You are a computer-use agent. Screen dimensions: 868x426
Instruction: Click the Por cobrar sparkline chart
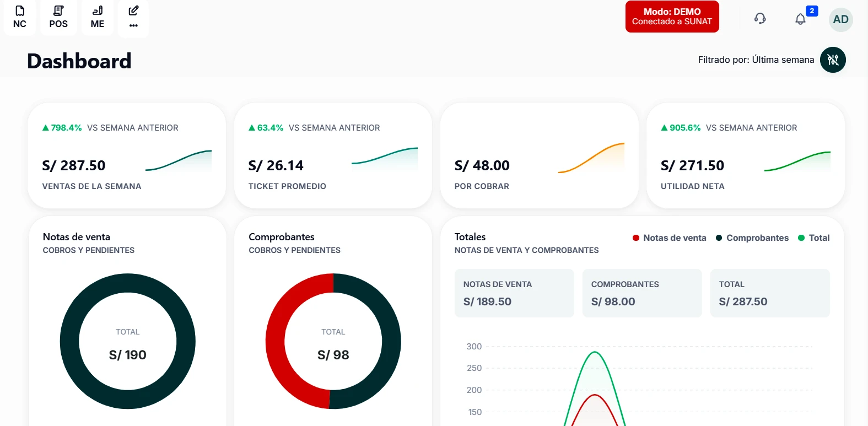591,158
